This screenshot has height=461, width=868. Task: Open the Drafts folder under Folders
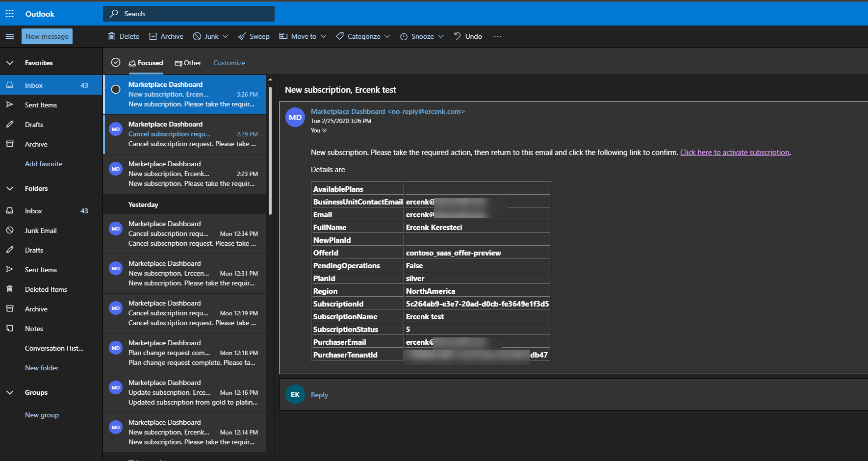51,250
